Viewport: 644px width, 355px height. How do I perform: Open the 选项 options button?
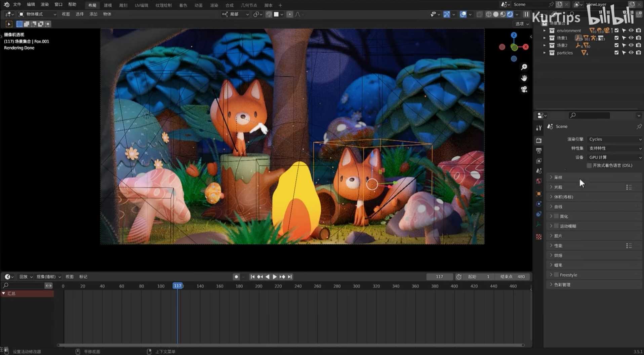coord(522,24)
